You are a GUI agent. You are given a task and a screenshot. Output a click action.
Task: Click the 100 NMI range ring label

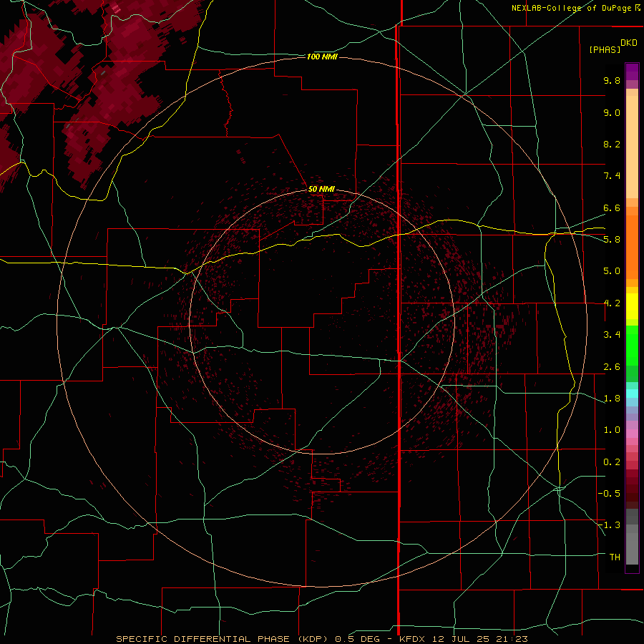coord(322,57)
